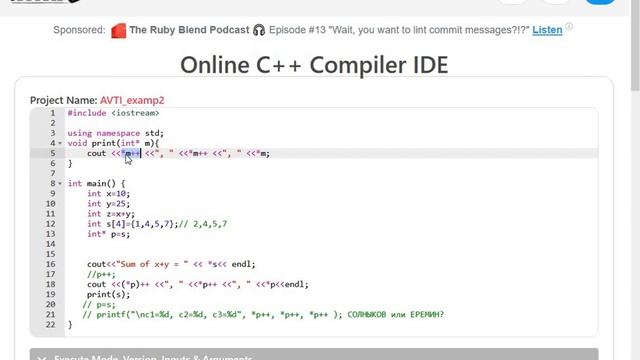Click the cout statement on line 5
Image resolution: width=640 pixels, height=360 pixels.
click(178, 153)
